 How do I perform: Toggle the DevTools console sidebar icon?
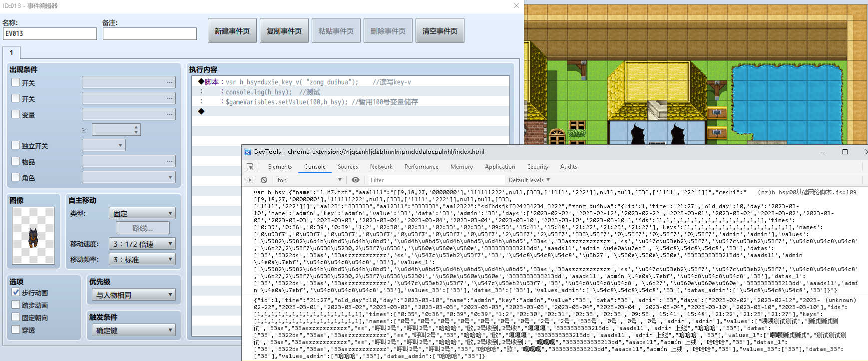click(250, 180)
